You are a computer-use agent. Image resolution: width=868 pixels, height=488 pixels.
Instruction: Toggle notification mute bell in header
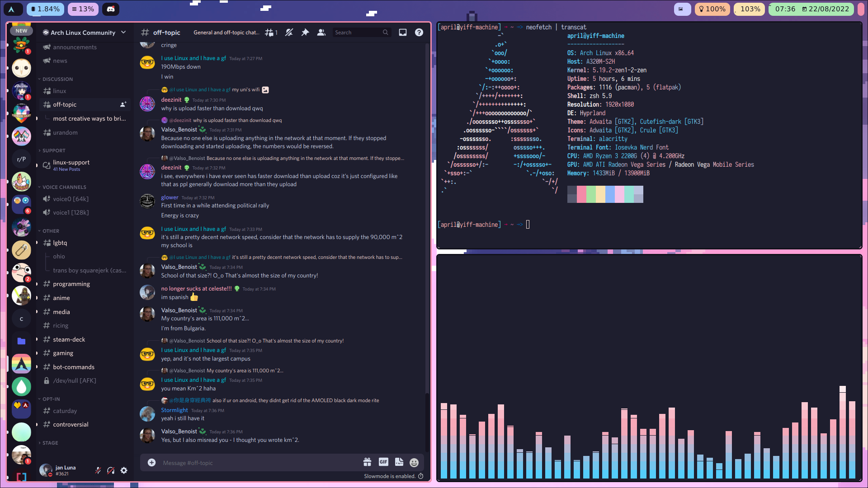click(x=289, y=33)
